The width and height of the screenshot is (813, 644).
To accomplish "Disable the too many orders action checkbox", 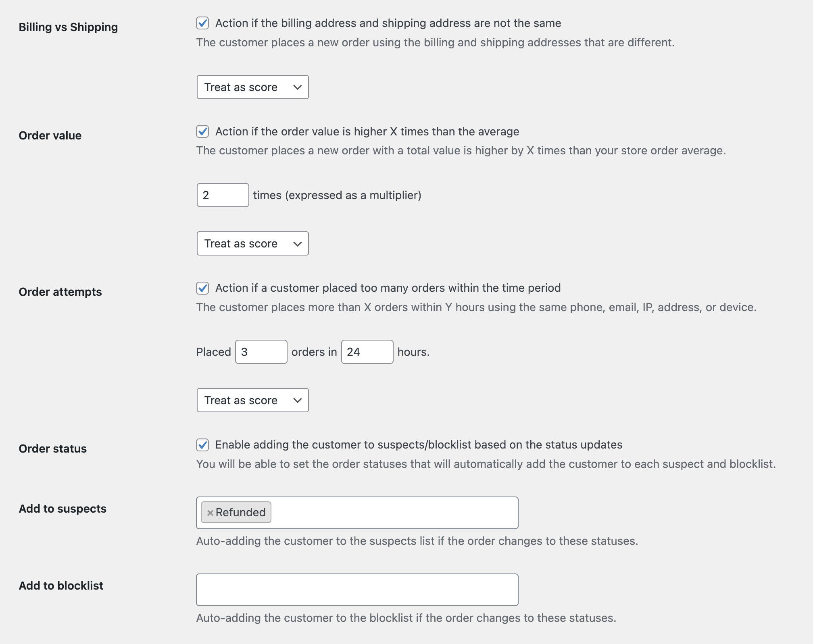I will (202, 288).
